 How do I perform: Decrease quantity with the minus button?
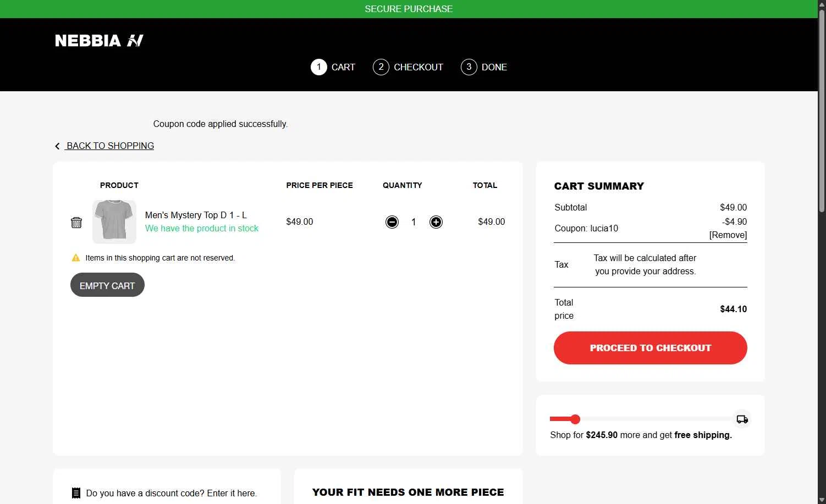click(392, 222)
